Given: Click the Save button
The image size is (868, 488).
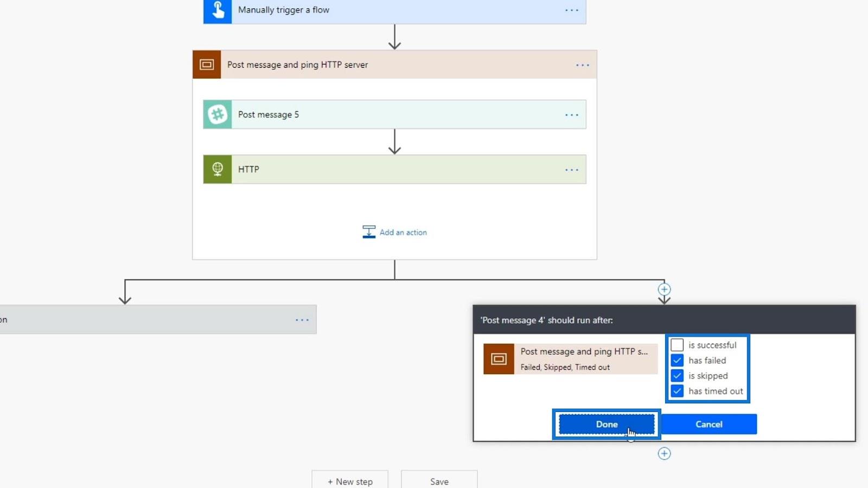Looking at the screenshot, I should point(439,481).
